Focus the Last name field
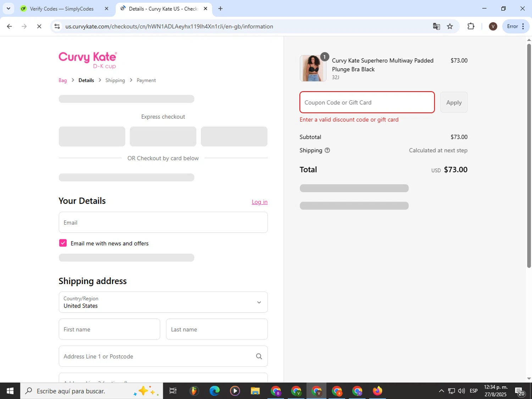This screenshot has height=399, width=532. [x=217, y=329]
